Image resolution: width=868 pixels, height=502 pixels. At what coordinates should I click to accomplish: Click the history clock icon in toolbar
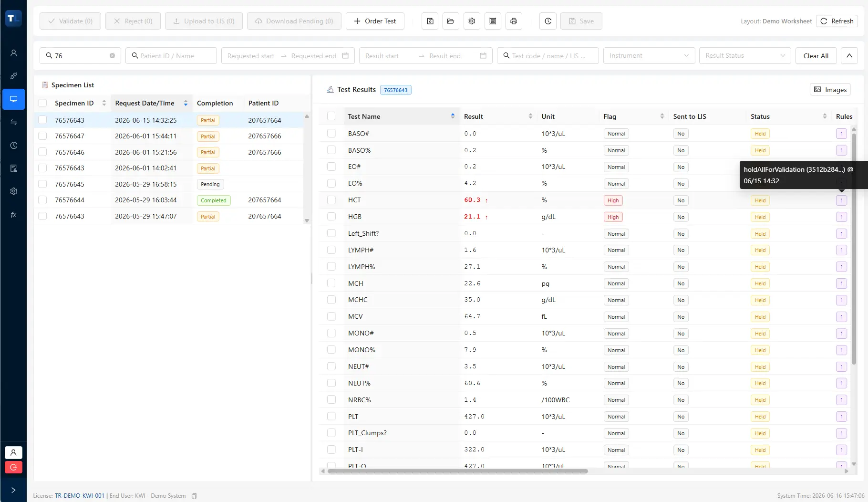point(548,21)
